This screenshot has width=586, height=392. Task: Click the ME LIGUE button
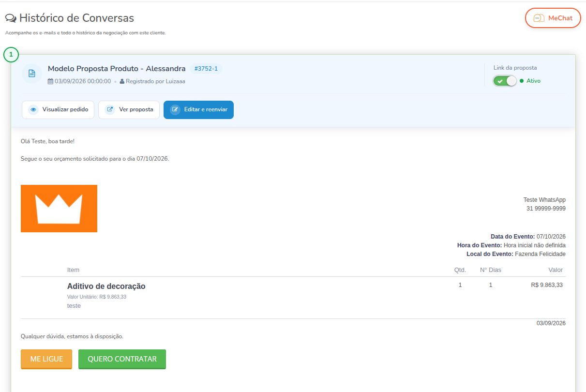(x=46, y=359)
